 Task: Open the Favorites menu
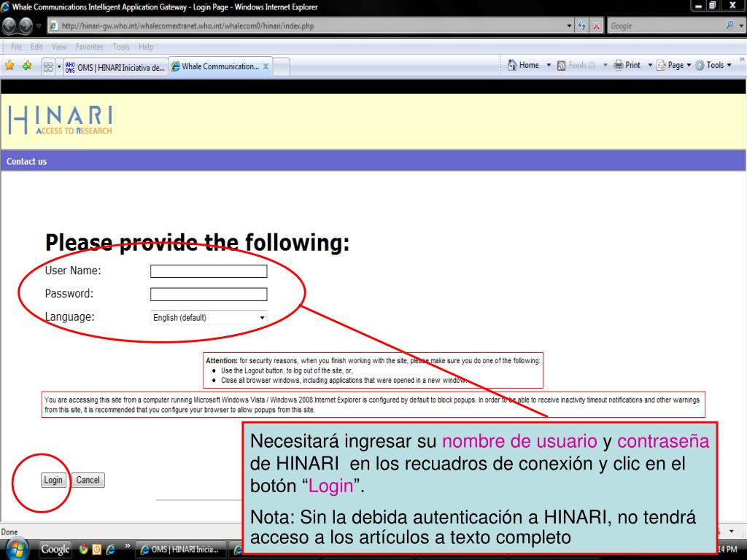coord(90,47)
